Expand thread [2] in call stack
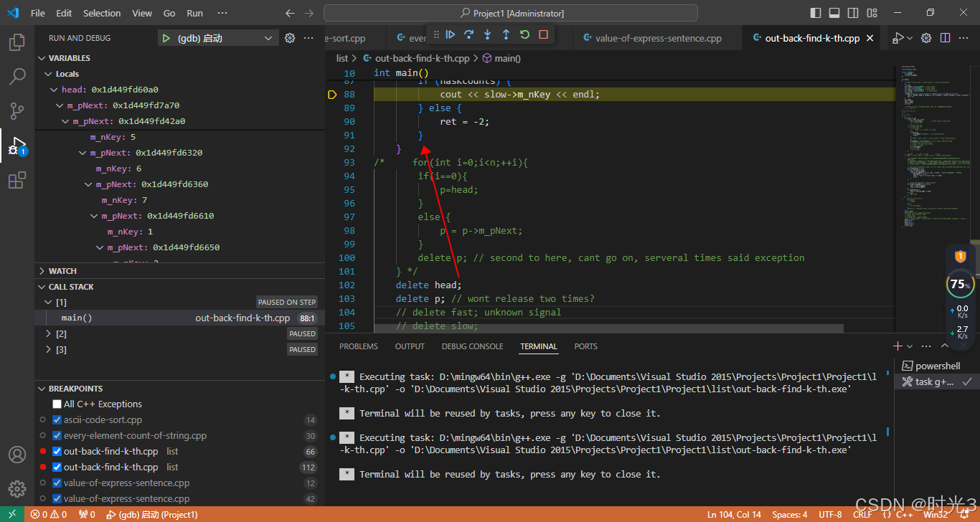This screenshot has height=522, width=980. [48, 333]
